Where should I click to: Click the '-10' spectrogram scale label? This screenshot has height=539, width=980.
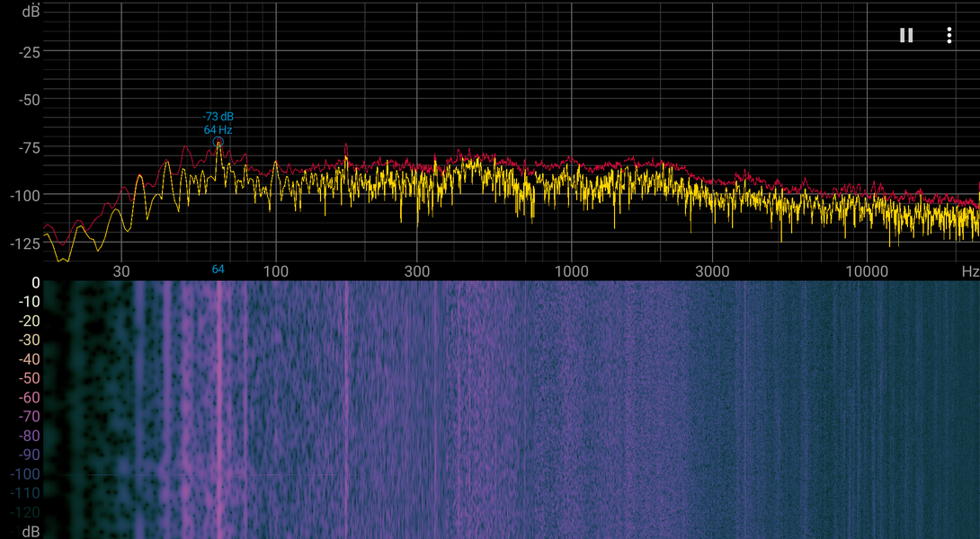point(30,302)
